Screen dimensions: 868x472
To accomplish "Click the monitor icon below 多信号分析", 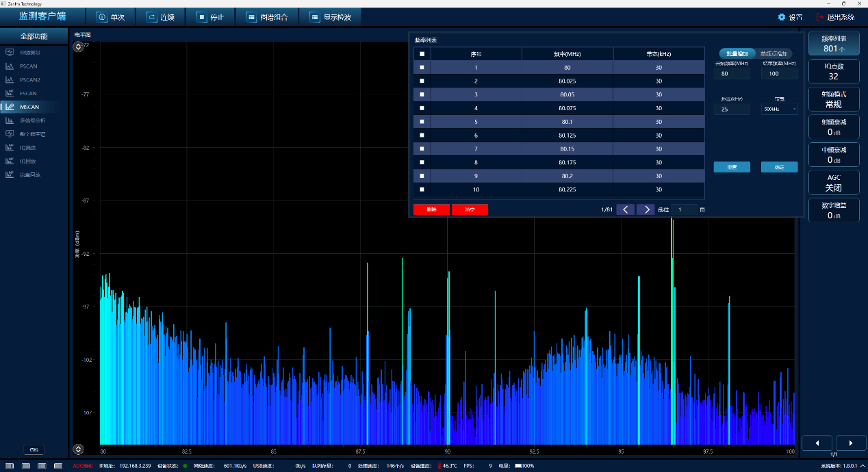I will click(10, 134).
